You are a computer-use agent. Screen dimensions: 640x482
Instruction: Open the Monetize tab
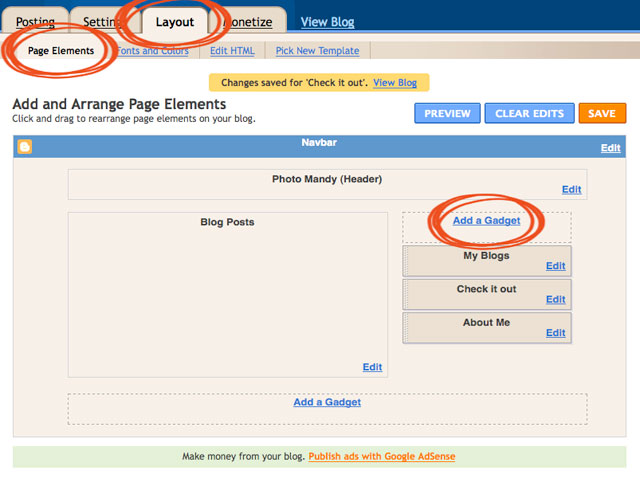[247, 22]
